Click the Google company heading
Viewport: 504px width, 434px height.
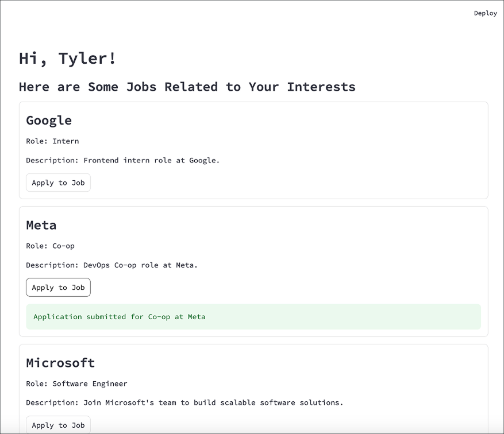[49, 121]
